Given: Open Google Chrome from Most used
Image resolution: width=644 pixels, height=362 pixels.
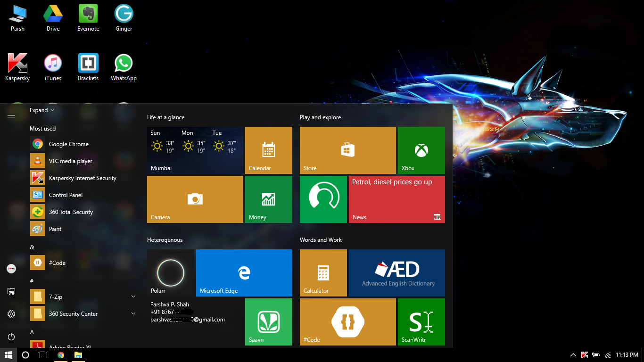Looking at the screenshot, I should pos(68,144).
